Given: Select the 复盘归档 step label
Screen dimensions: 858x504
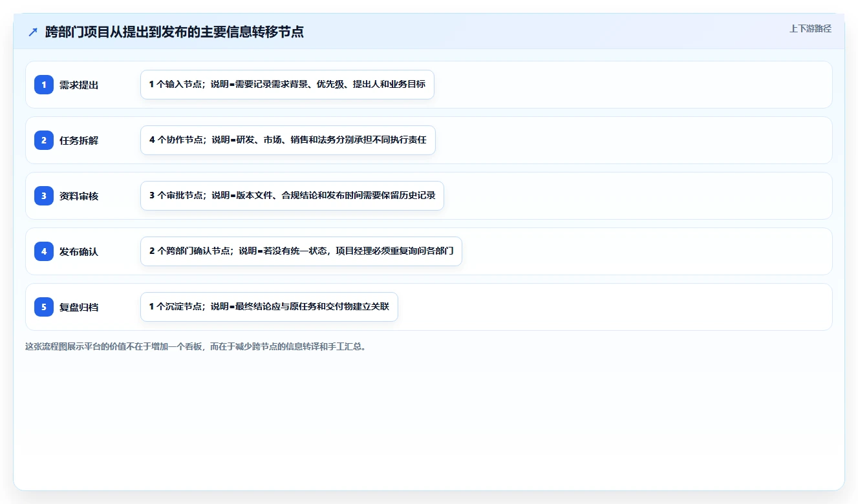Looking at the screenshot, I should pyautogui.click(x=79, y=307).
